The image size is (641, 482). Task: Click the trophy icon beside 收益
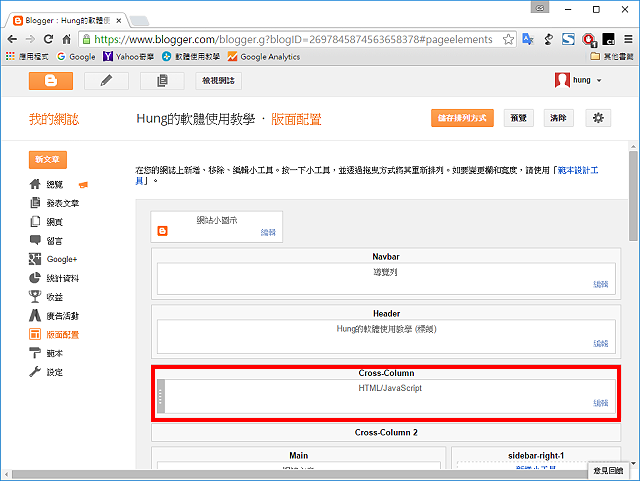35,296
